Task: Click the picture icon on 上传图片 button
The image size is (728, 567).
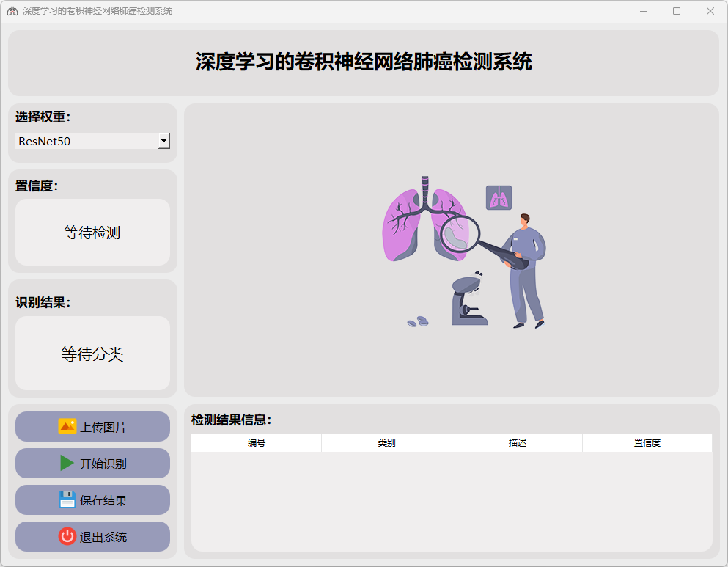Action: 67,426
